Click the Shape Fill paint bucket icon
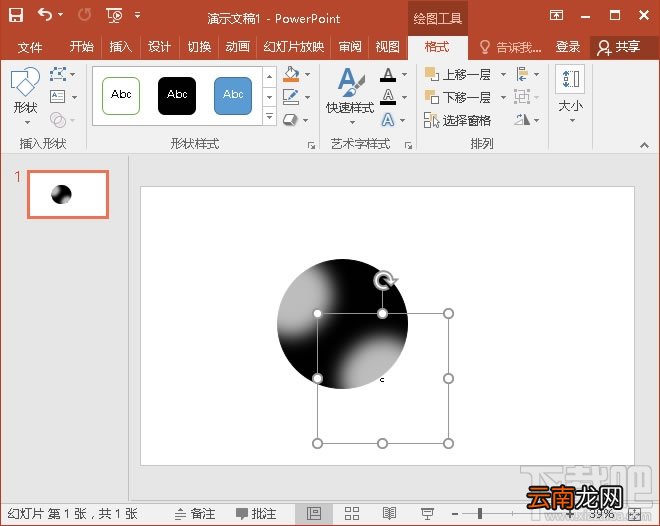The height and width of the screenshot is (526, 660). click(291, 74)
